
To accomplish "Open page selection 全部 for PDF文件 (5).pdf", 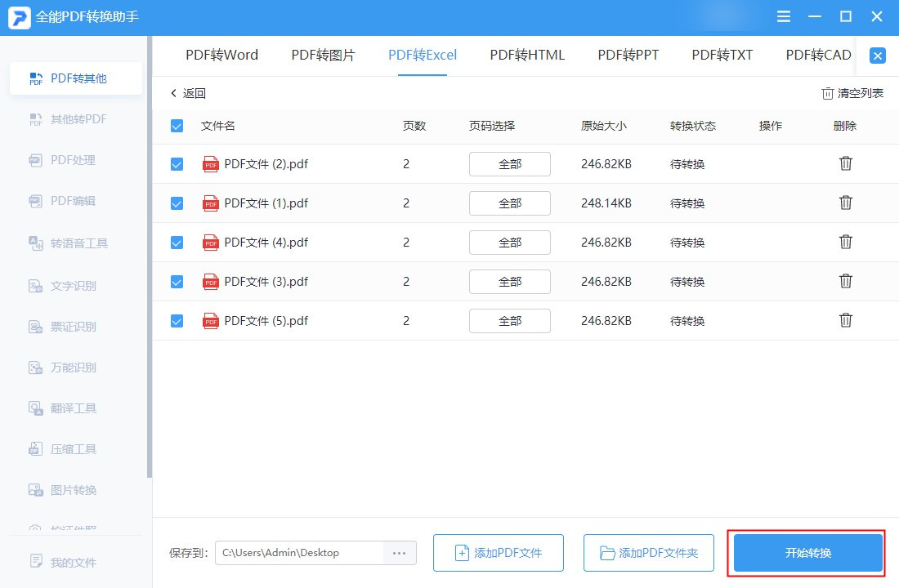I will pos(509,321).
